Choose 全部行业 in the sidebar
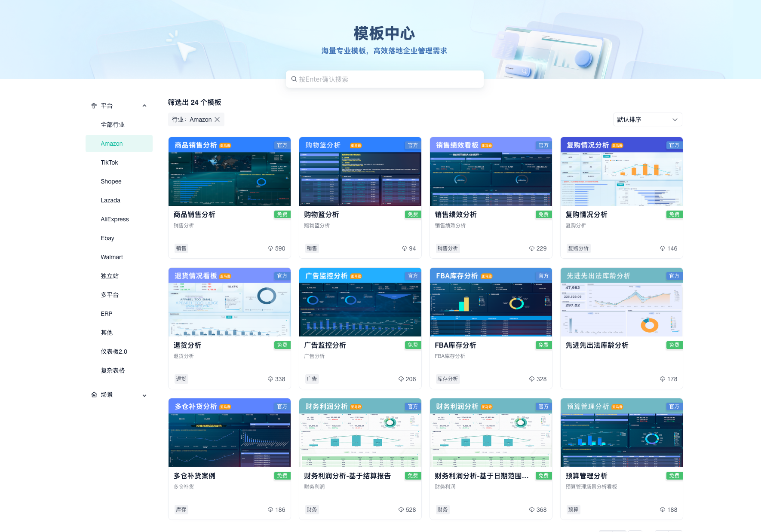The width and height of the screenshot is (761, 532). click(113, 125)
